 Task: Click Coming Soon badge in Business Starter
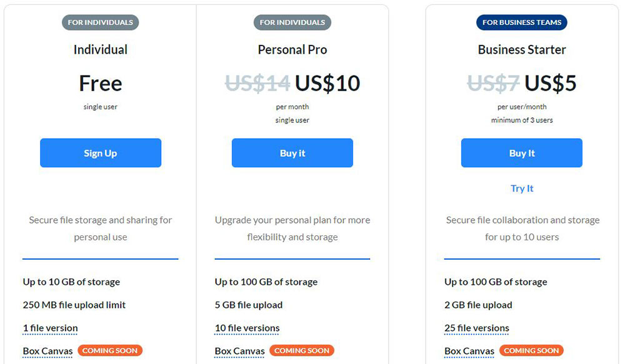pyautogui.click(x=531, y=351)
